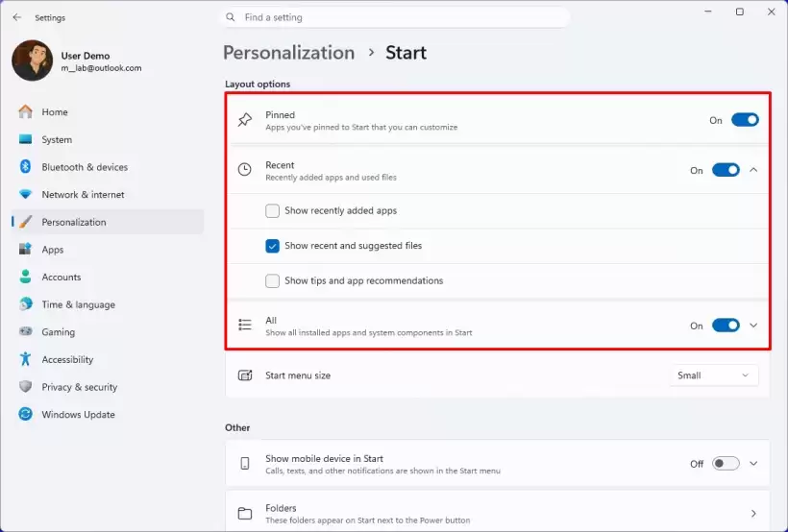
Task: Click "Show all installed apps" description text
Action: (368, 332)
